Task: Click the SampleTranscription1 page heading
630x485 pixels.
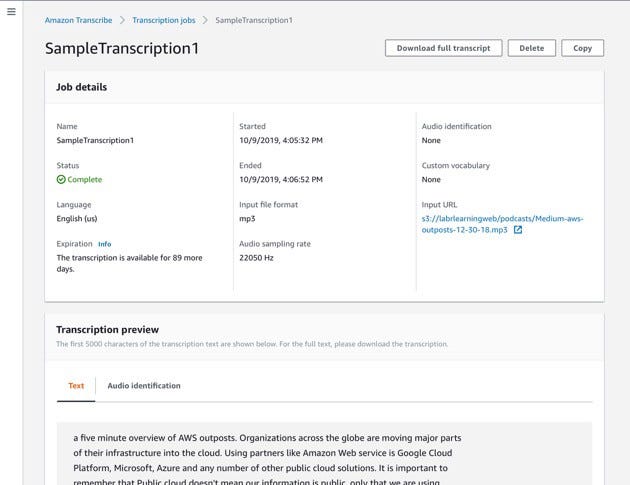Action: (122, 48)
